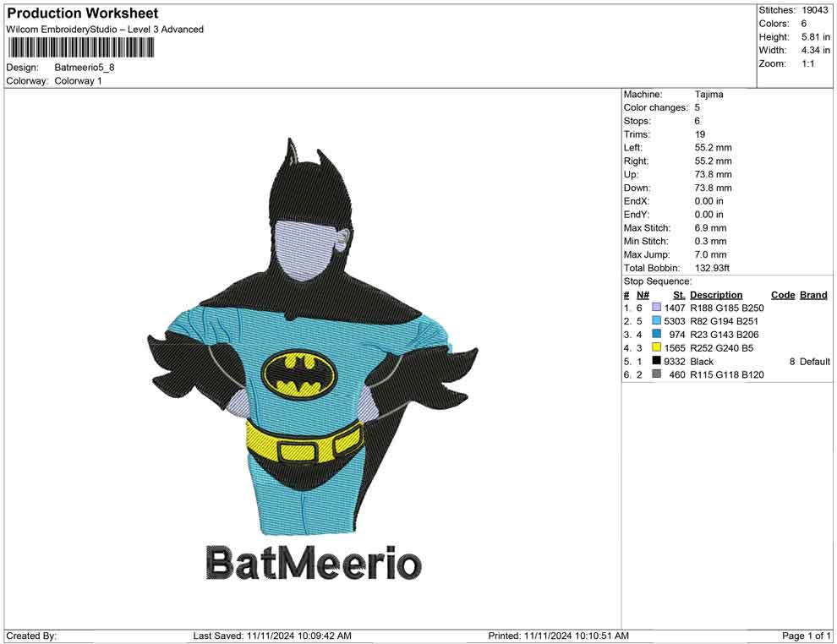Click the R82 G194 B251 description
The width and height of the screenshot is (837, 644).
point(724,321)
